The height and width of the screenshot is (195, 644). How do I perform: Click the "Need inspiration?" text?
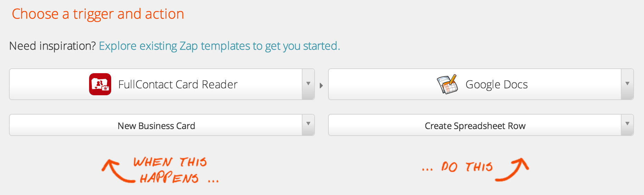coord(52,46)
